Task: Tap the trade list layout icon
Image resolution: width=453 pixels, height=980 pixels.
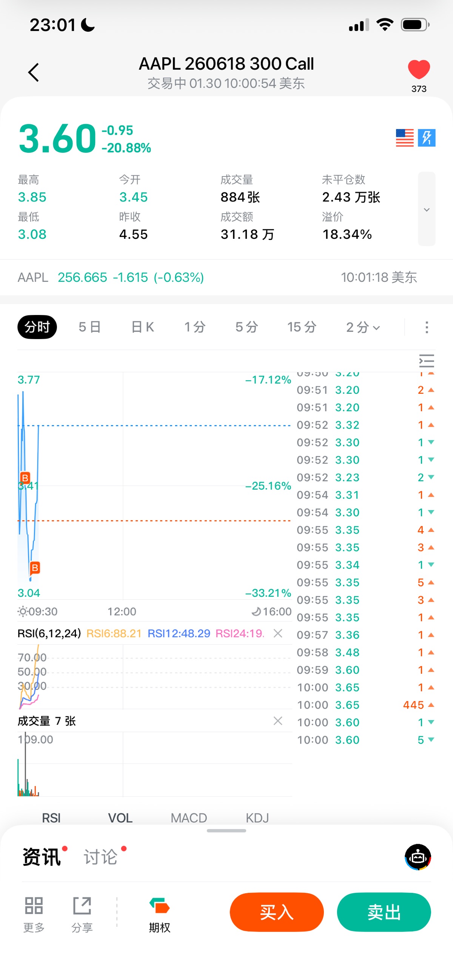Action: pyautogui.click(x=426, y=361)
